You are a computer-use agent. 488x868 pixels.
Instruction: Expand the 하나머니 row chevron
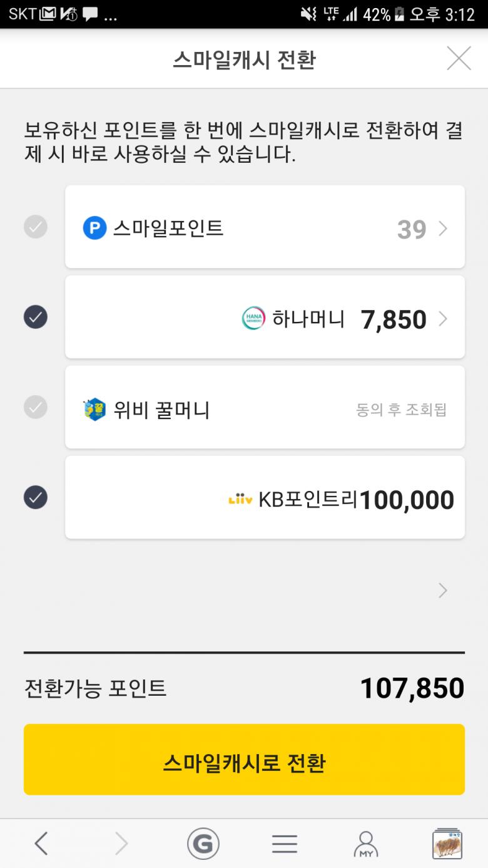(x=443, y=319)
